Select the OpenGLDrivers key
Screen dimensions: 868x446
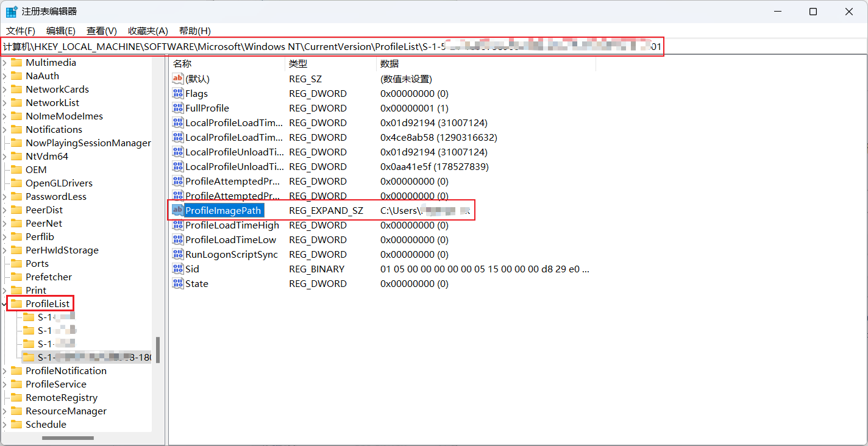tap(59, 183)
